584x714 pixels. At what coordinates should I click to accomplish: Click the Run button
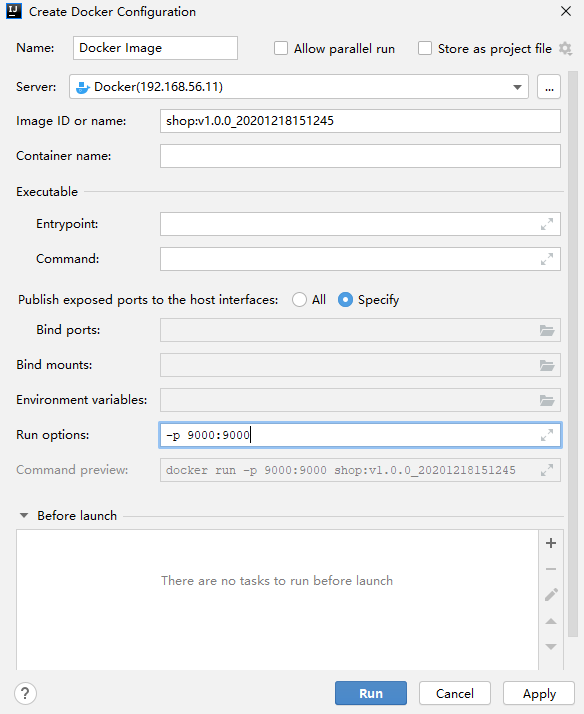[371, 693]
